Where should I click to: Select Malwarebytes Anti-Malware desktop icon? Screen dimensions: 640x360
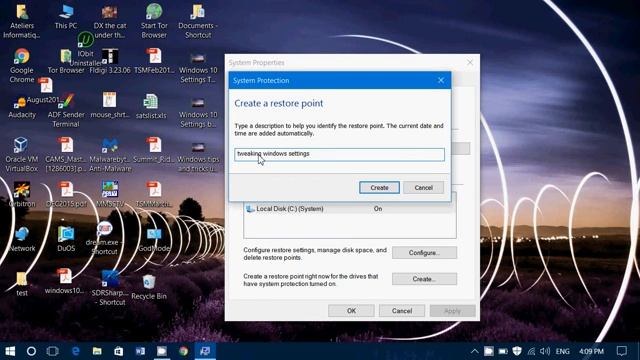point(110,154)
